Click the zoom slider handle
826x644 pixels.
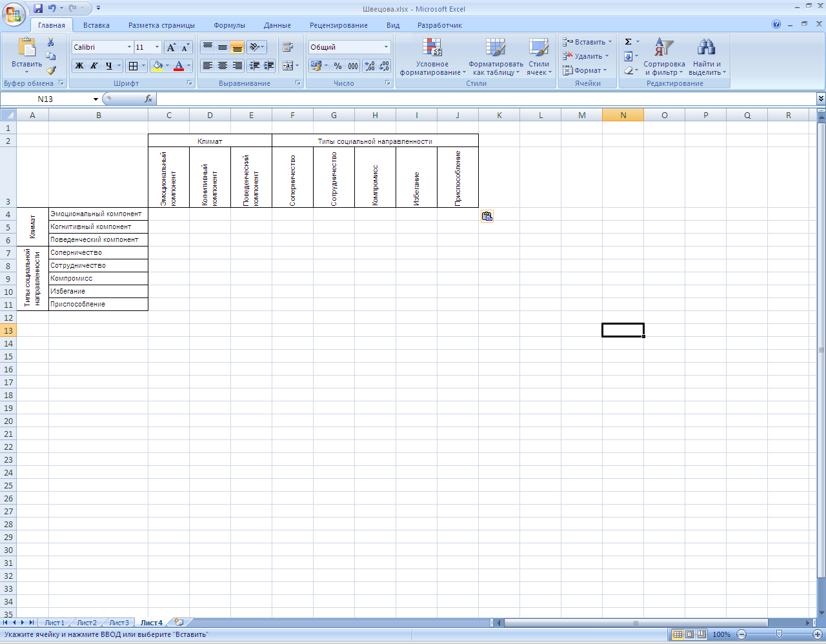[779, 634]
